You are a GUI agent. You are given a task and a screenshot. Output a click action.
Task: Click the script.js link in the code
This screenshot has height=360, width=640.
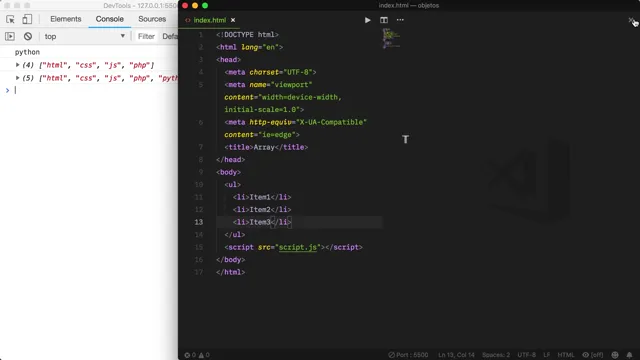coord(298,247)
